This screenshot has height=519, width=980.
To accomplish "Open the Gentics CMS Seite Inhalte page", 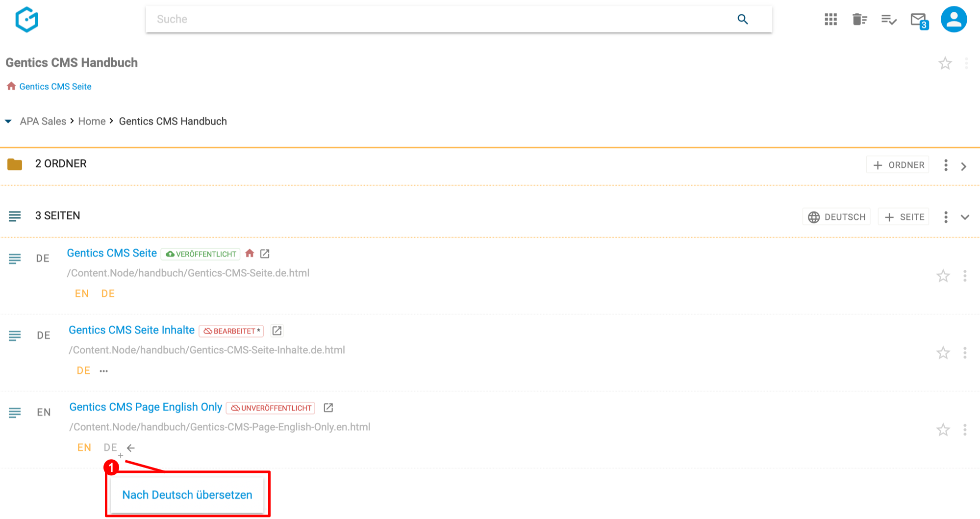I will pos(131,330).
